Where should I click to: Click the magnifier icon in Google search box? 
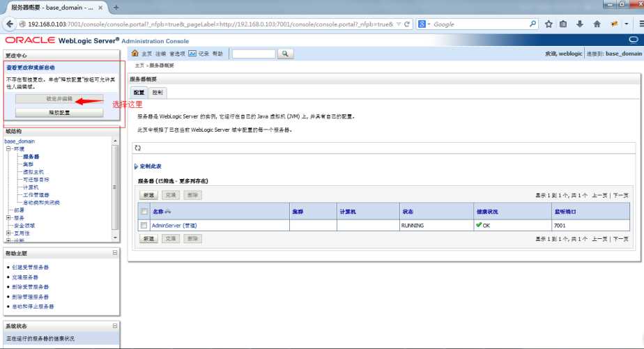tap(532, 24)
